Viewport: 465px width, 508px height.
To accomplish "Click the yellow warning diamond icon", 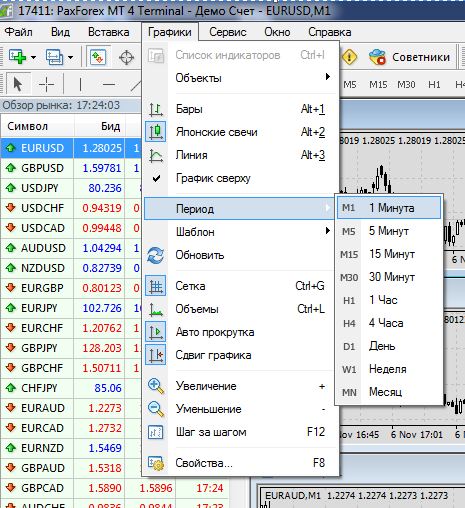I will 349,57.
